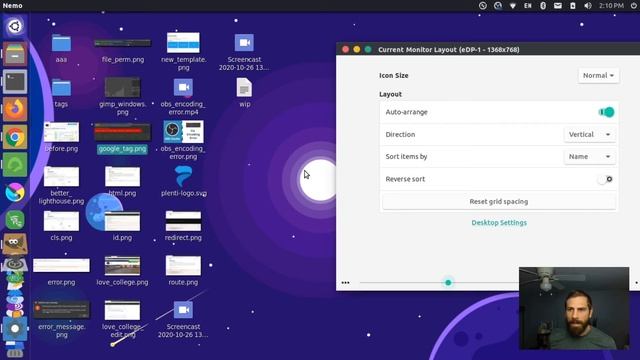Select better_lighthouse.png file

coord(61,176)
